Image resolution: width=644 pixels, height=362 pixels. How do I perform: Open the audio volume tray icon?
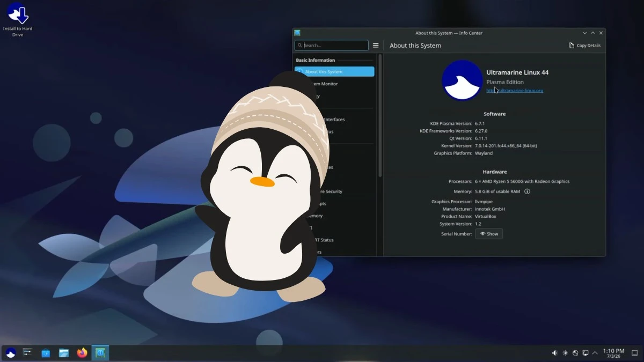click(555, 353)
